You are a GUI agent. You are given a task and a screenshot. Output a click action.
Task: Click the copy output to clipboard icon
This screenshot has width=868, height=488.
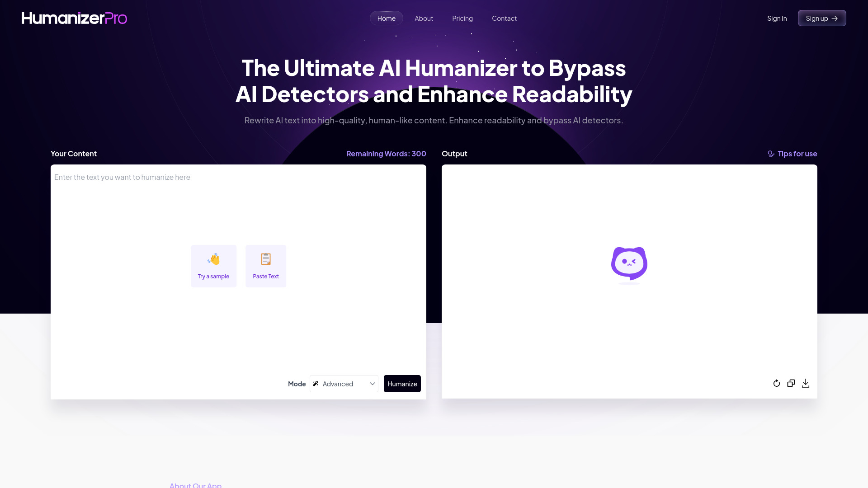(791, 383)
